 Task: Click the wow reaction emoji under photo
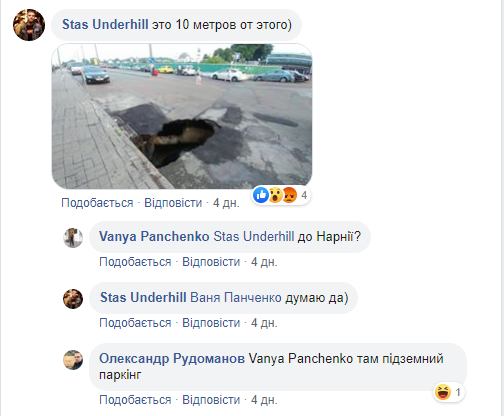click(275, 195)
